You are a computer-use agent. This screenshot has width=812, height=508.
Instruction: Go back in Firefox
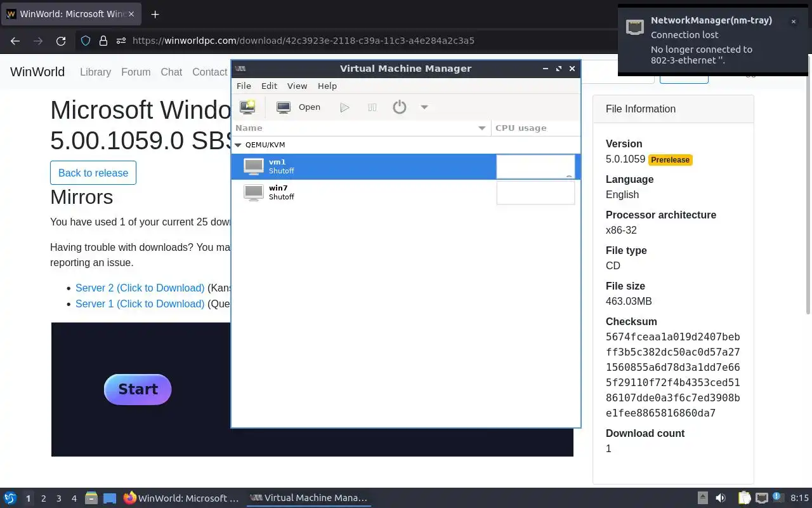(15, 41)
